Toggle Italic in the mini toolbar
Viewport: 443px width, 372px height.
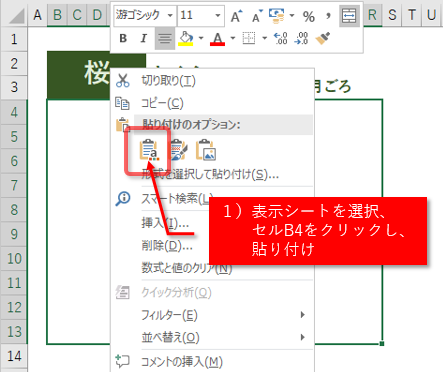click(143, 39)
